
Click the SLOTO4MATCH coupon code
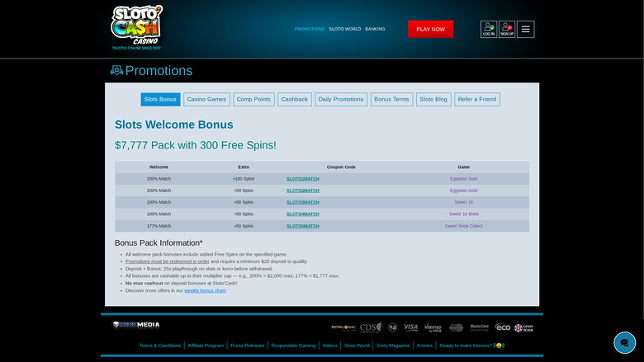pyautogui.click(x=303, y=214)
